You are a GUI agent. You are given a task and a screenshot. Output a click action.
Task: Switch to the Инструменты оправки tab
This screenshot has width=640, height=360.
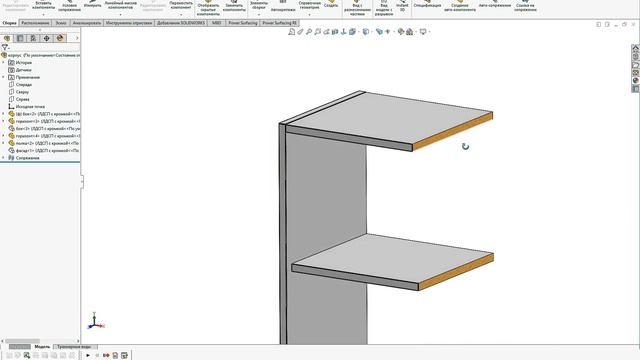(x=129, y=23)
